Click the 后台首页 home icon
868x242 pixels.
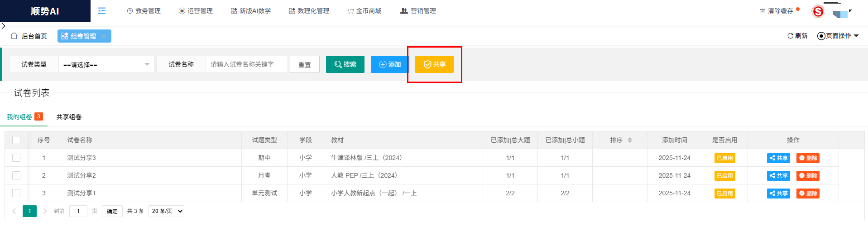pyautogui.click(x=14, y=36)
